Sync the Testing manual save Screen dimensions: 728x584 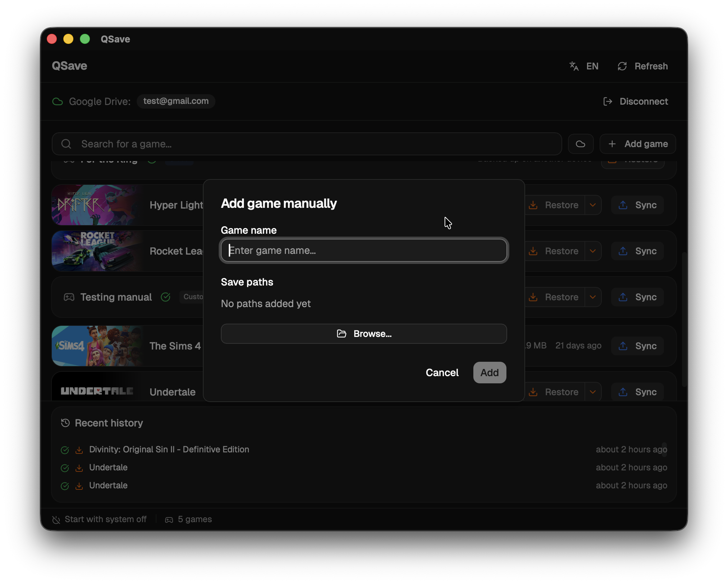[637, 297]
